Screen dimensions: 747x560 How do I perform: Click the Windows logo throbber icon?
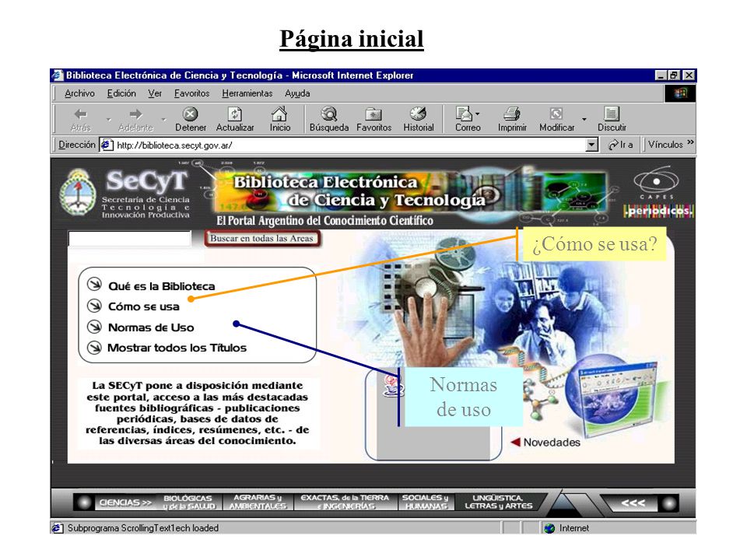pyautogui.click(x=680, y=93)
